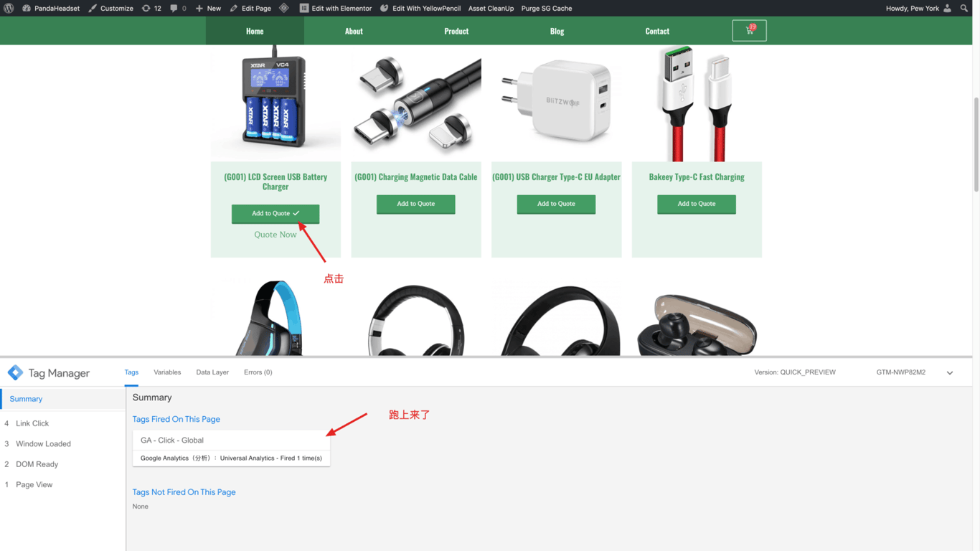Image resolution: width=980 pixels, height=551 pixels.
Task: Open the Errors (0) tab
Action: coord(258,372)
